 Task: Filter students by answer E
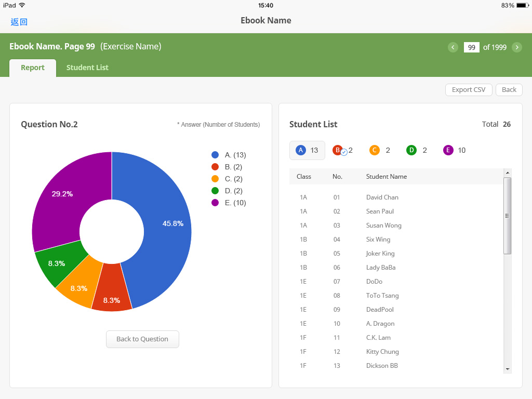(x=448, y=150)
